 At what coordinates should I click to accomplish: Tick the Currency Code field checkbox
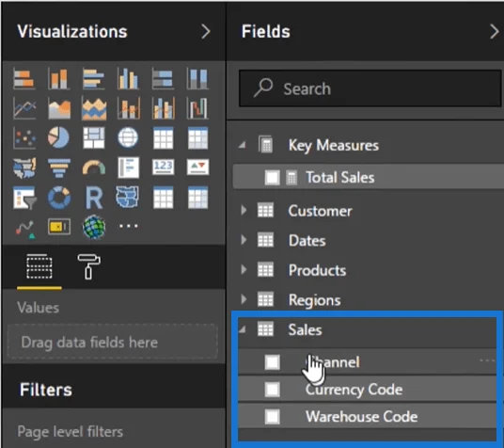click(x=272, y=390)
